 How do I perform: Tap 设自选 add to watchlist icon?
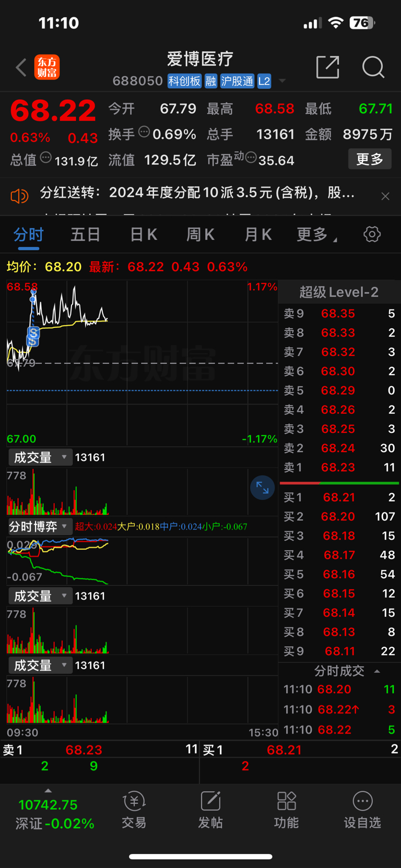[362, 810]
